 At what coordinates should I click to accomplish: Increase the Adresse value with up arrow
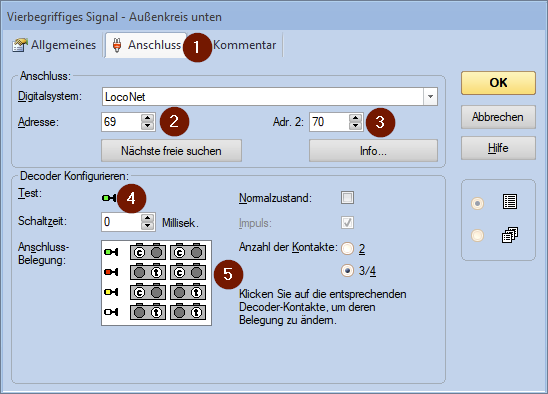(147, 118)
